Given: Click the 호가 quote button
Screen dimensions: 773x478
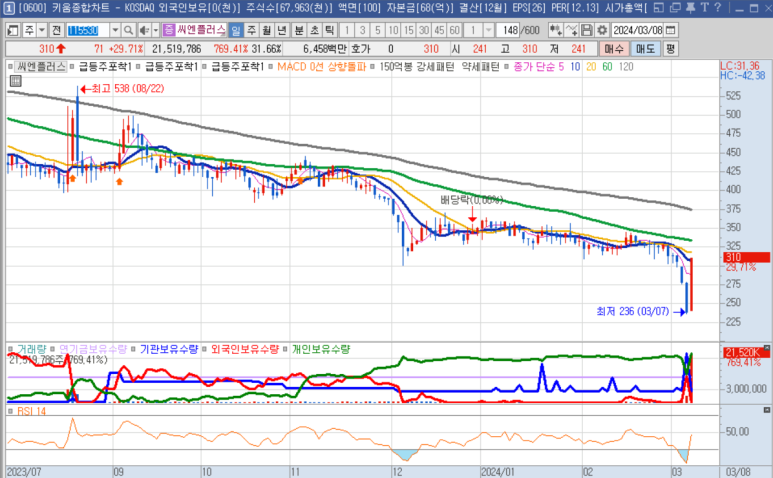Looking at the screenshot, I should coord(360,48).
